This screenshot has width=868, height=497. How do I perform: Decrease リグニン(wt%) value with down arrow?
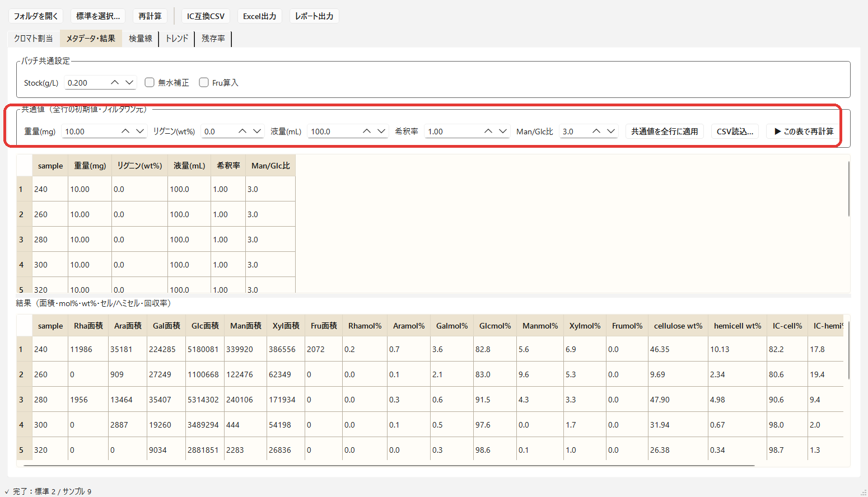pyautogui.click(x=257, y=132)
